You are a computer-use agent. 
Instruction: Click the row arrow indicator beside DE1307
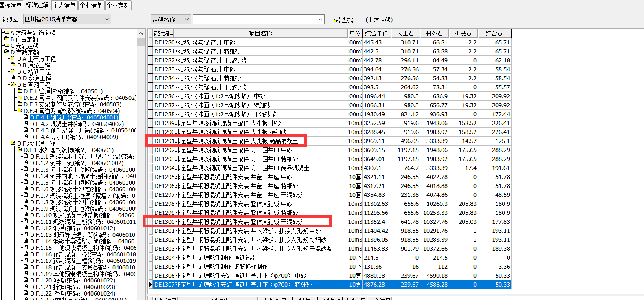coord(151,285)
